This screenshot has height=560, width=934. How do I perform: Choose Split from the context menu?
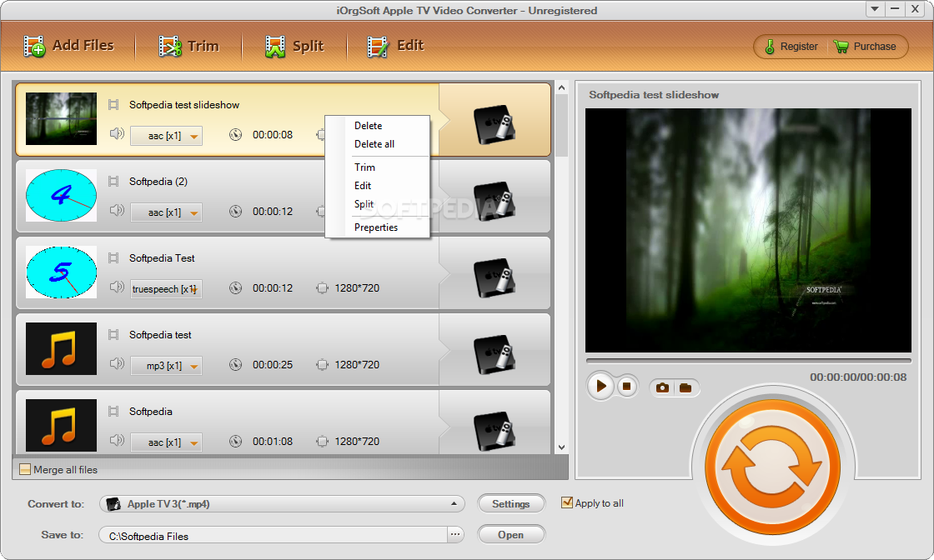(364, 204)
